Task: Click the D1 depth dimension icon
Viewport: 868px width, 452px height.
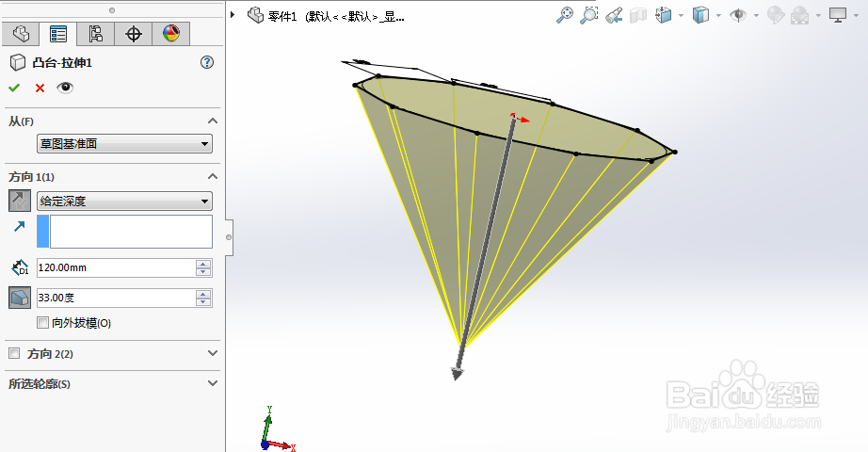Action: [x=20, y=267]
